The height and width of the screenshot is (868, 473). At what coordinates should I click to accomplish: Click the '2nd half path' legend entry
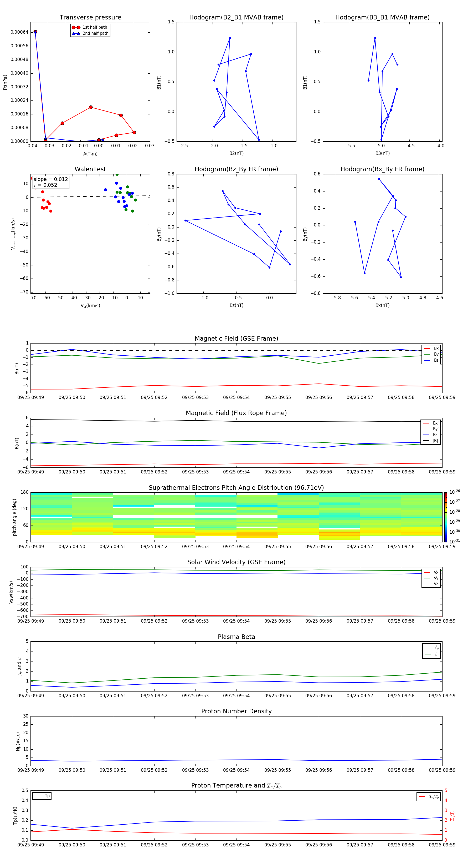(x=90, y=33)
